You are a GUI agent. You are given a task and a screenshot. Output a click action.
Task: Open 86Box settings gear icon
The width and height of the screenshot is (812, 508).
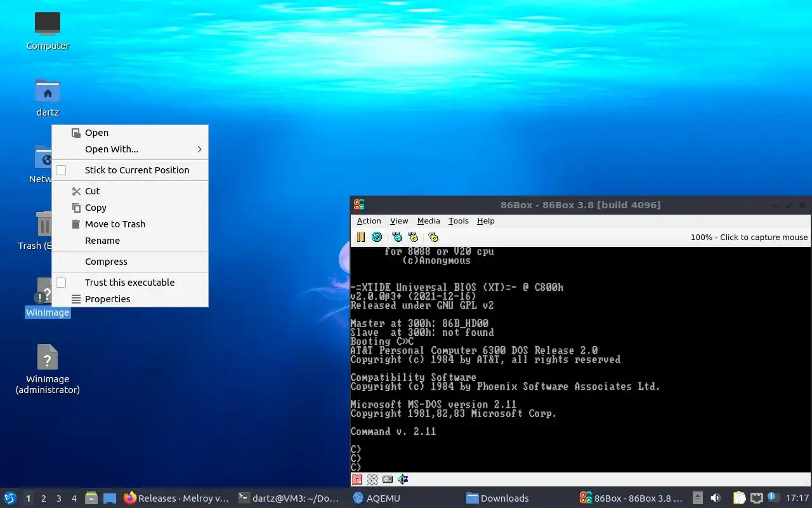click(433, 237)
